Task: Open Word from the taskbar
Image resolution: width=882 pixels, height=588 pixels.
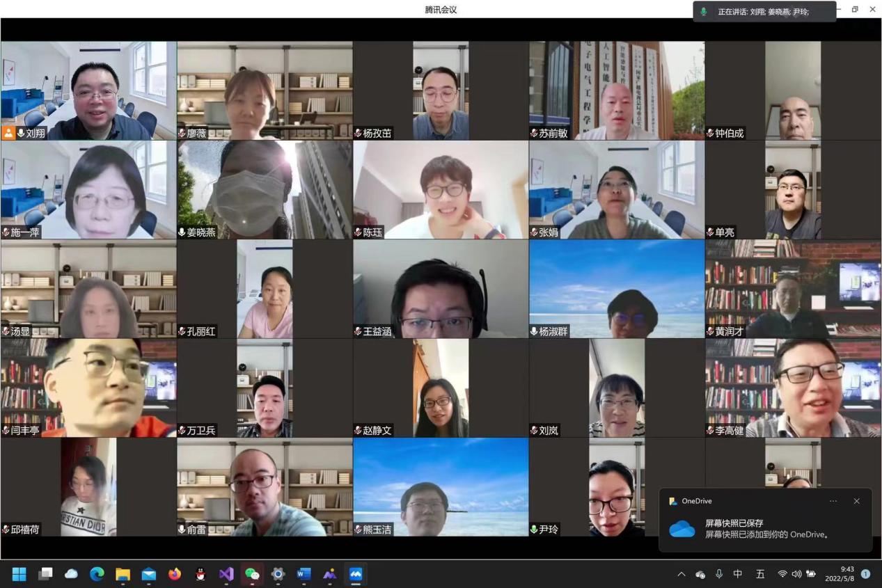Action: pyautogui.click(x=304, y=574)
